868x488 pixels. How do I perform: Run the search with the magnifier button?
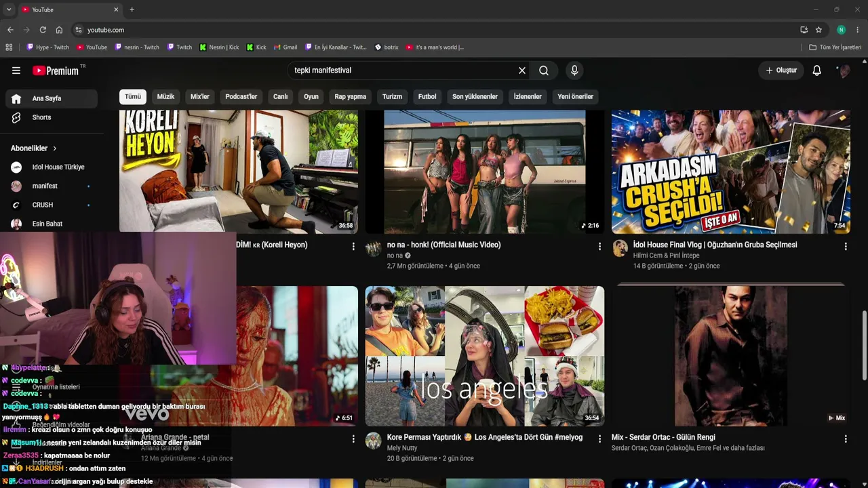click(544, 70)
